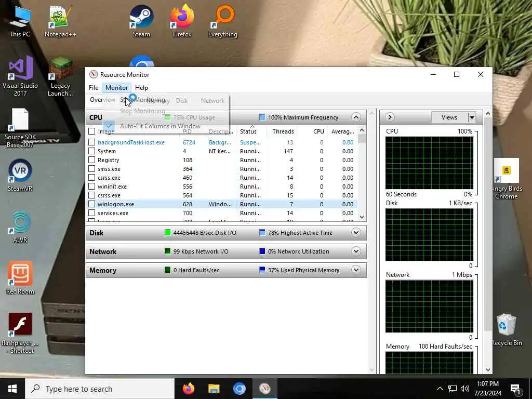Viewport: 532px width, 399px height.
Task: Open the This PC desktop icon
Action: pos(20,21)
